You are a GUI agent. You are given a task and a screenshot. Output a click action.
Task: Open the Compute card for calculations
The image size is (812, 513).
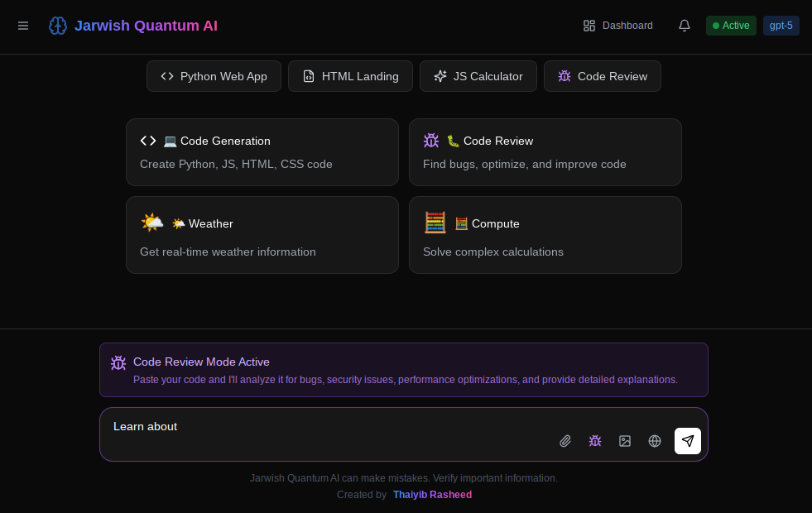pos(545,235)
